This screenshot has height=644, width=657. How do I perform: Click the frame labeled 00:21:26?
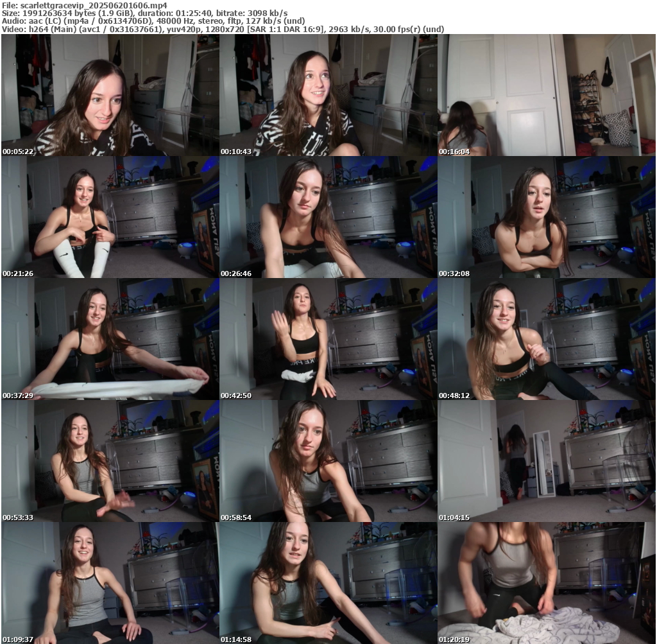pos(110,217)
